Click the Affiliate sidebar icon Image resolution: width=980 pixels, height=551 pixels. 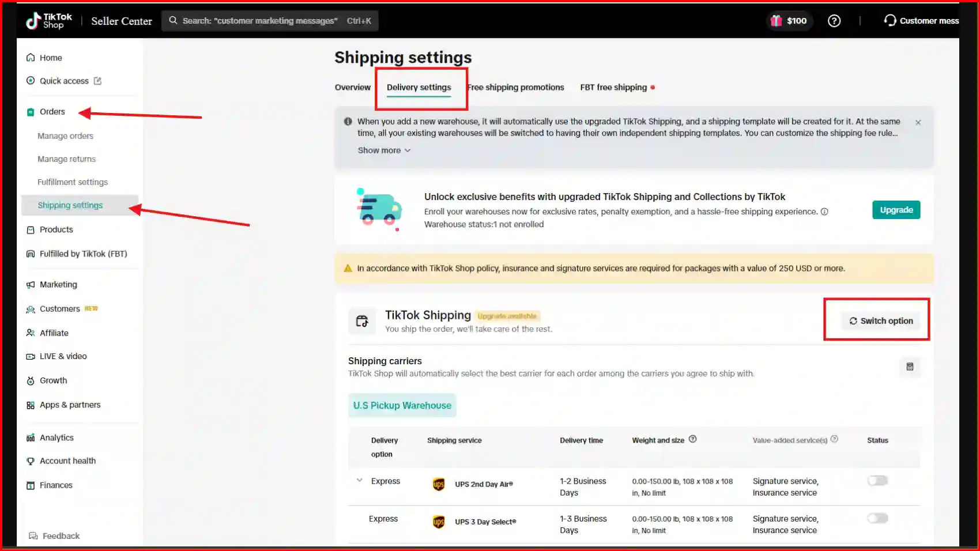coord(31,333)
